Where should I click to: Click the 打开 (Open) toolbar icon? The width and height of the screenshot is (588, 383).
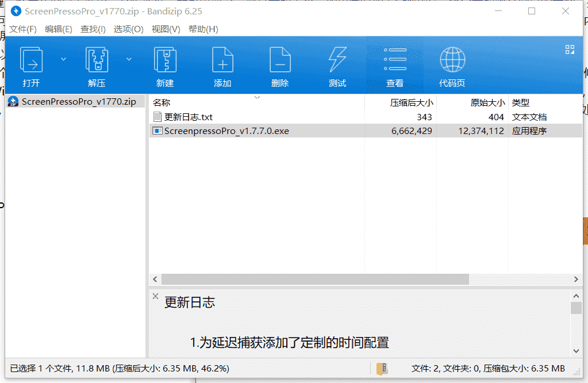tap(31, 60)
